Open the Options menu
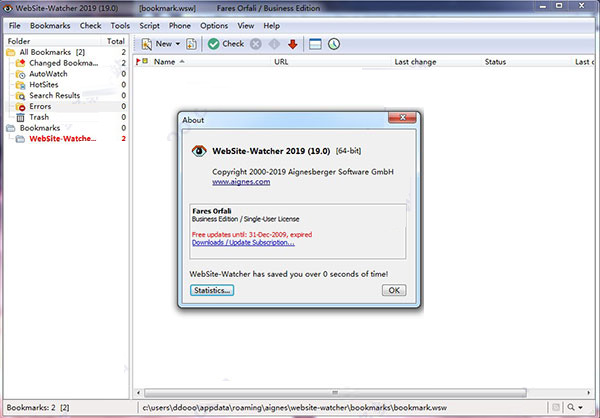 (x=214, y=26)
